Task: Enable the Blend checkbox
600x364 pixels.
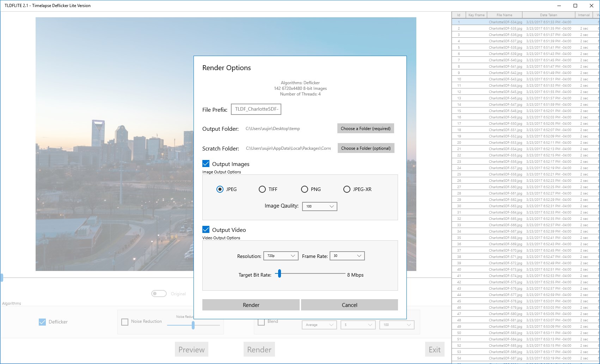Action: [261, 322]
